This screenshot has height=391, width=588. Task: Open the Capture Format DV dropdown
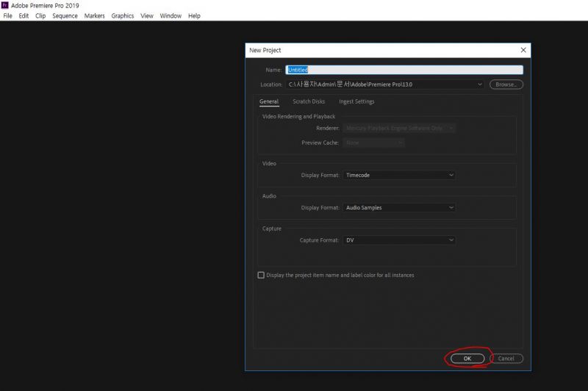399,240
